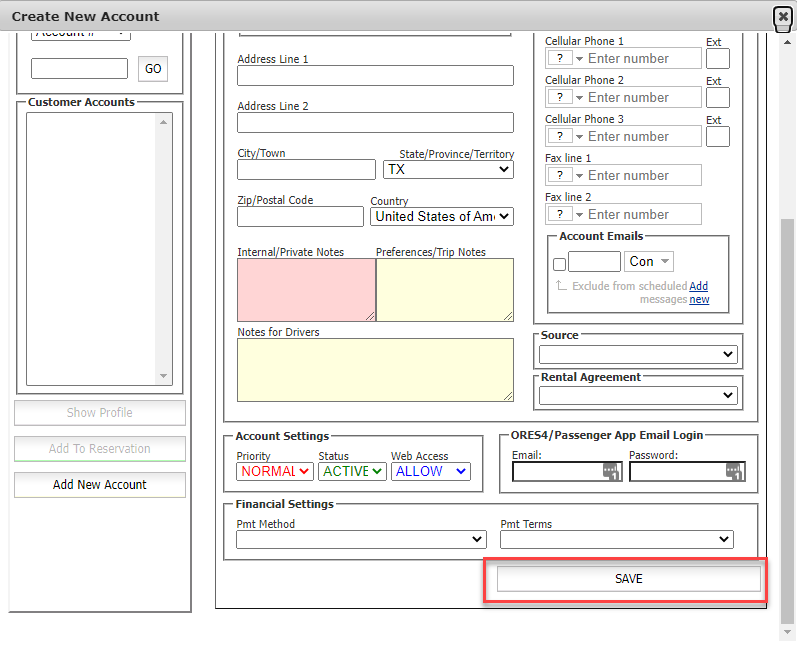Expand the State/Province/Territory dropdown showing TX

[x=448, y=170]
